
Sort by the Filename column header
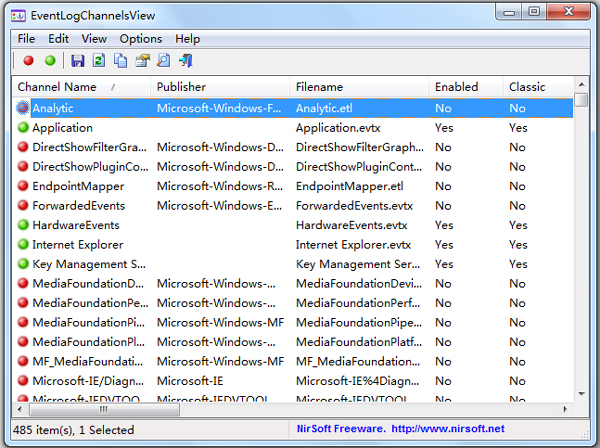click(359, 87)
